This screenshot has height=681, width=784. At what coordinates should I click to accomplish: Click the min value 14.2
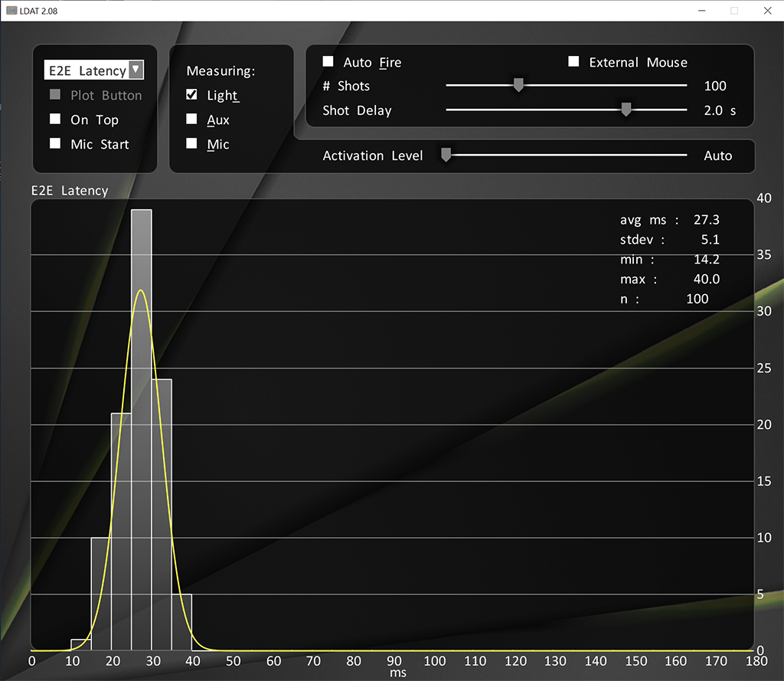tap(706, 259)
